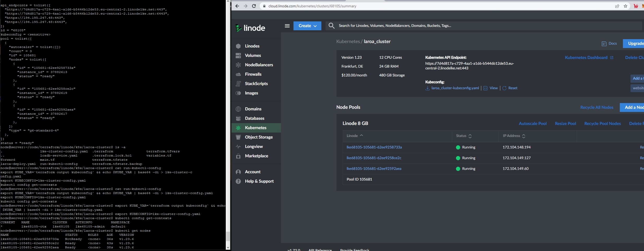Click the Object Storage bucket icon
The width and height of the screenshot is (644, 251).
point(238,137)
